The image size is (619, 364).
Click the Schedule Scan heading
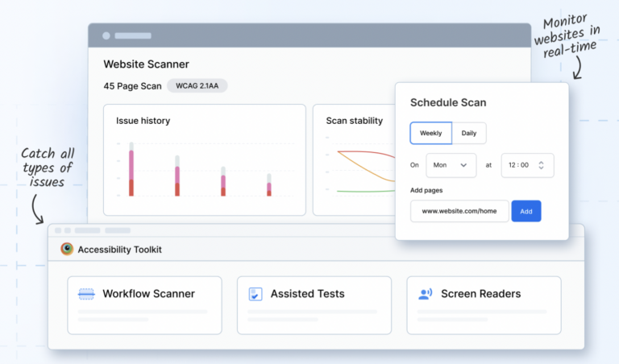tap(448, 102)
